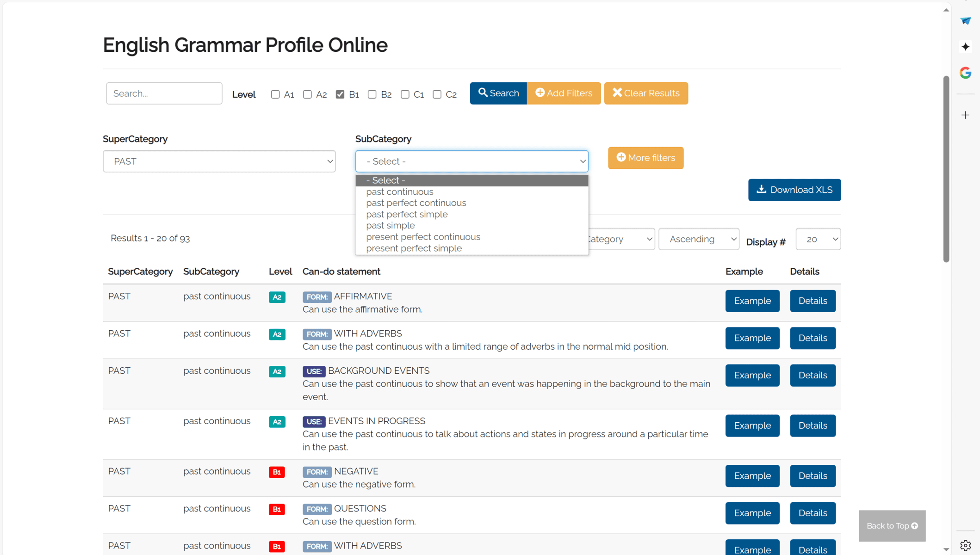Enable the A2 level checkbox
This screenshot has height=555, width=980.
tap(307, 94)
